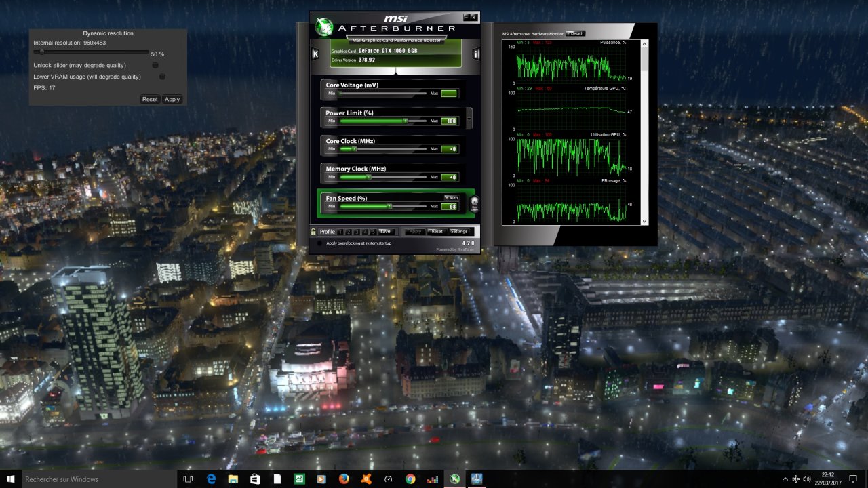Click the Memory Clock slider handle
The width and height of the screenshot is (868, 488).
click(x=368, y=177)
